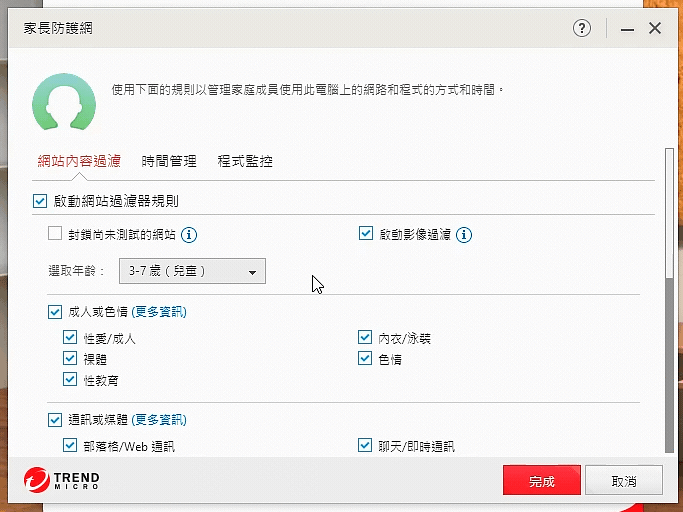The width and height of the screenshot is (683, 512).
Task: Uncheck 啟動影像過濾 checkbox
Action: pyautogui.click(x=366, y=234)
